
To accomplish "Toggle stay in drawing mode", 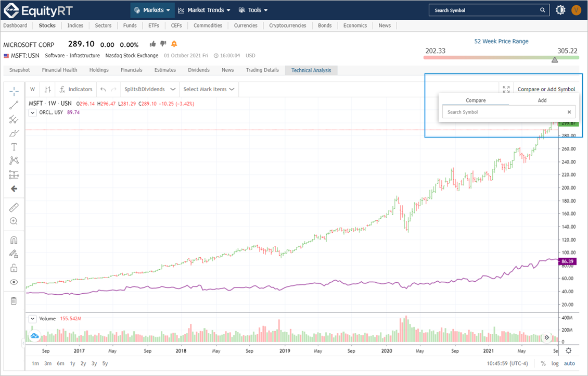I will 14,254.
